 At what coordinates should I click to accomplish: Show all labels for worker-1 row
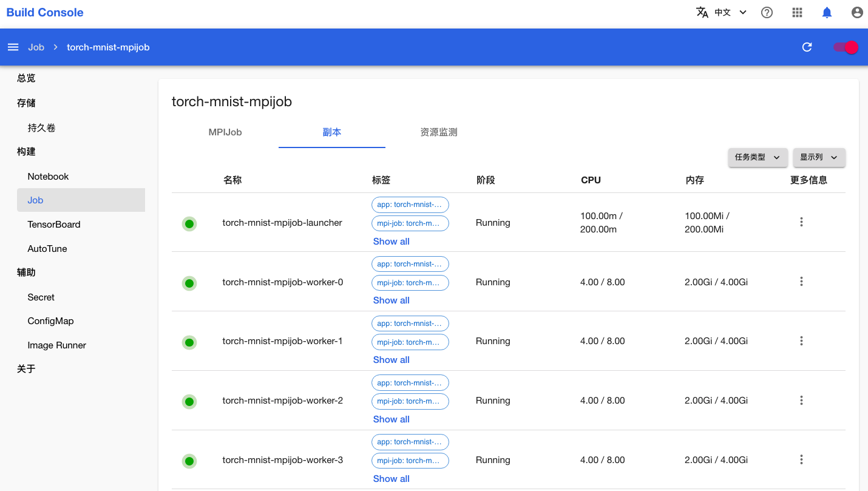392,360
